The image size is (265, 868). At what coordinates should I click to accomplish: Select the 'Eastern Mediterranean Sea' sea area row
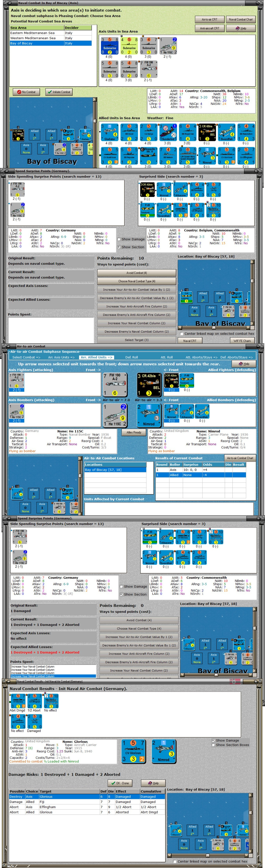click(51, 33)
